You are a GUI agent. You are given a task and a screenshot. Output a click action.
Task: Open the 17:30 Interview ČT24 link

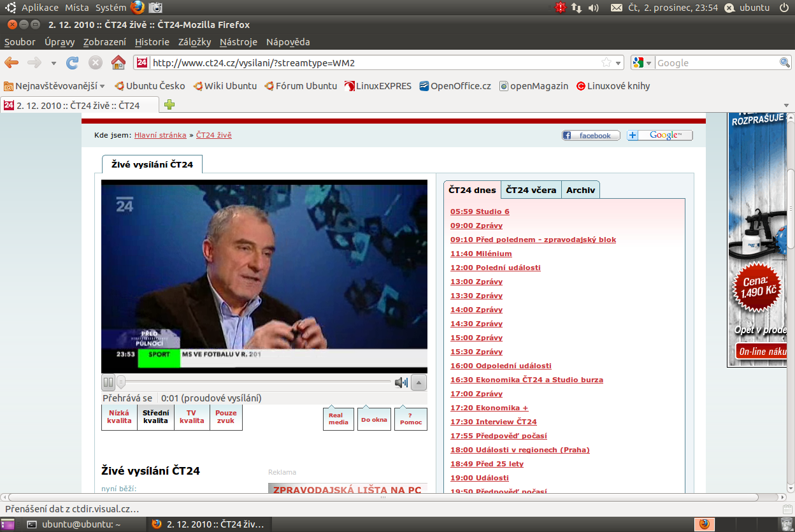click(494, 422)
